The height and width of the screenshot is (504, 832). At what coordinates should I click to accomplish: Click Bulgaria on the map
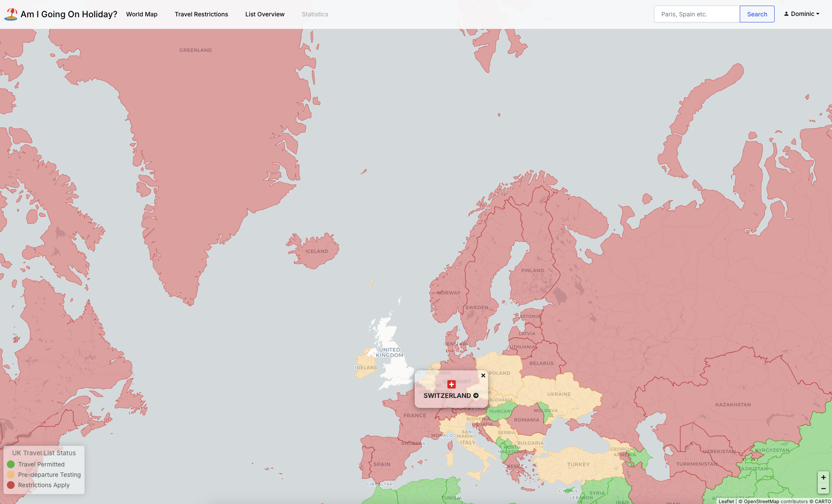pos(530,443)
